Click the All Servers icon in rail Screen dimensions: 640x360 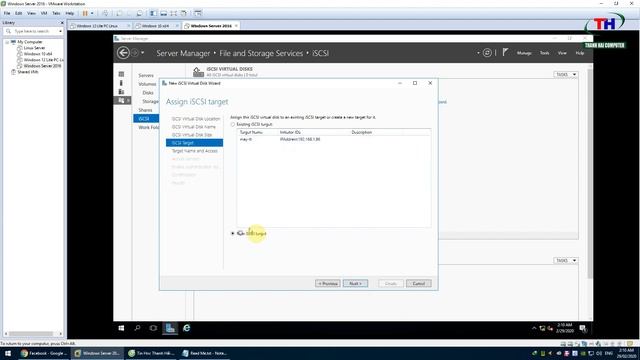[121, 91]
